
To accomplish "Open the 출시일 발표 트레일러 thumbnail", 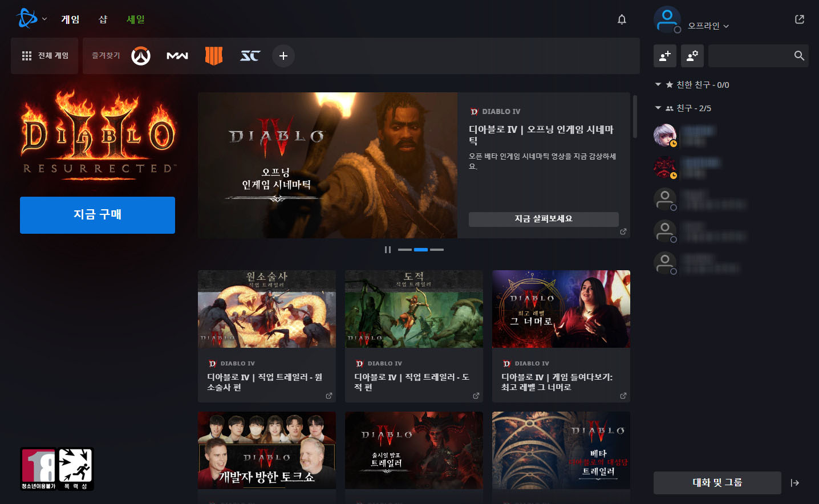I will pyautogui.click(x=414, y=450).
